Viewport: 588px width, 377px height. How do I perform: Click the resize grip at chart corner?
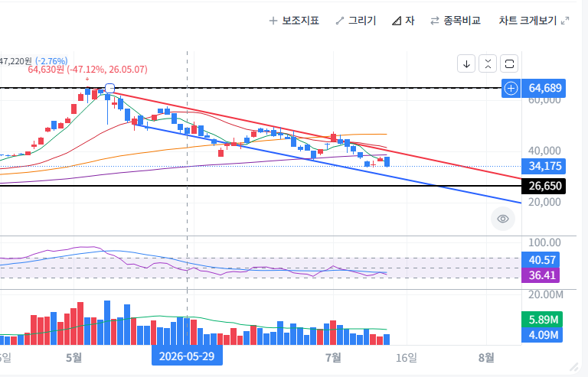click(573, 367)
